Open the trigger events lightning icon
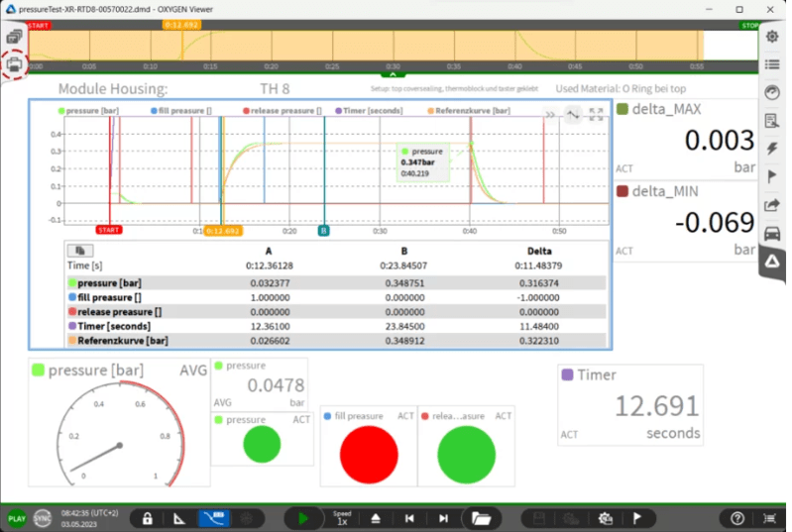Image resolution: width=792 pixels, height=532 pixels. click(772, 149)
